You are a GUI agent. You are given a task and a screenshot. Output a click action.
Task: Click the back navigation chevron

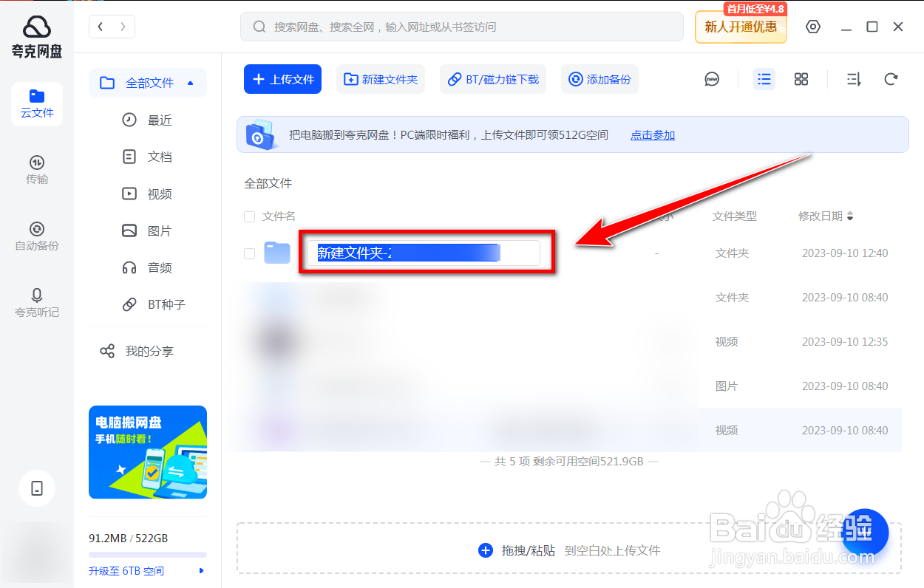pos(100,26)
